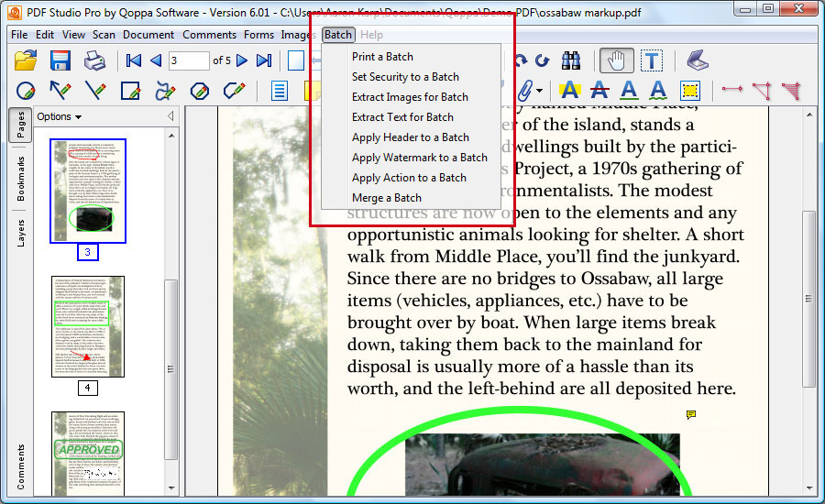
Task: Choose Extract Images for Batch
Action: coord(411,97)
